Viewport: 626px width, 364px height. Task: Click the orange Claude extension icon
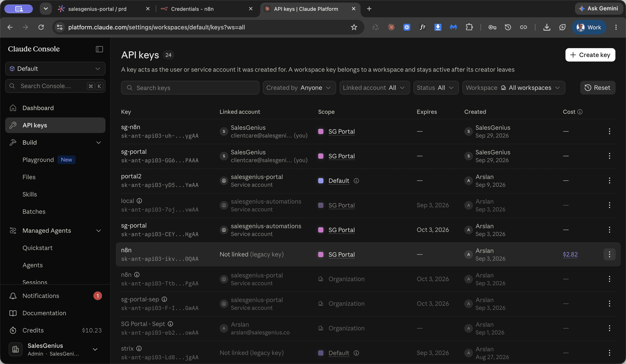point(391,27)
